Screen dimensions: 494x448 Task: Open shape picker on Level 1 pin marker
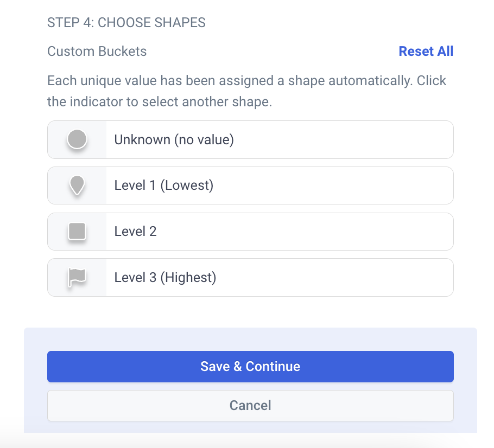pos(77,185)
